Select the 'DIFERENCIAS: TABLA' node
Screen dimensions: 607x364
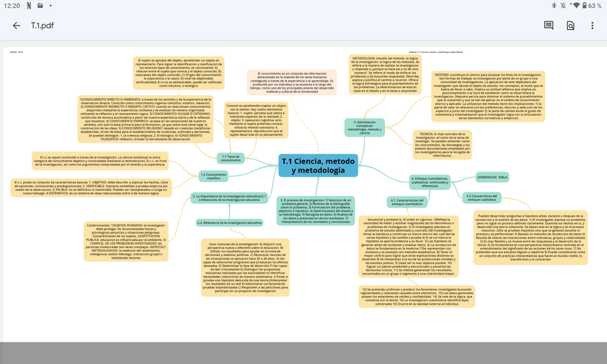click(x=492, y=177)
